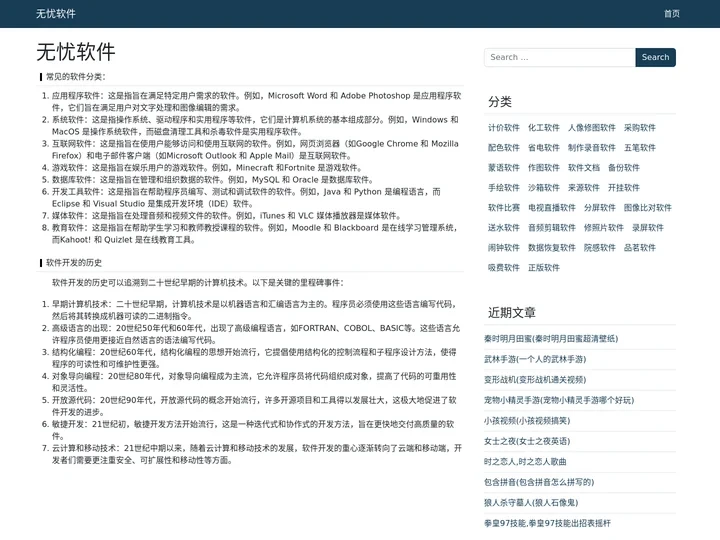Visit the 沙箱软件 category
The height and width of the screenshot is (540, 720).
point(544,188)
